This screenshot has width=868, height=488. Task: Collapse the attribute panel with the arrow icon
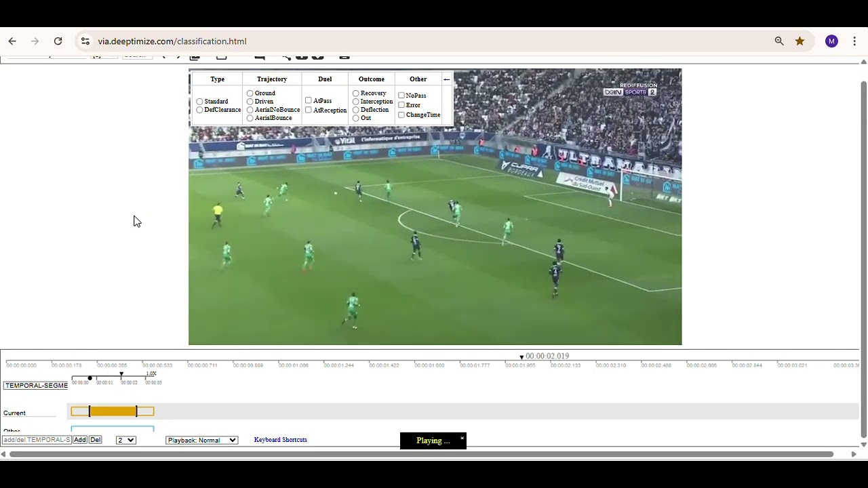(x=446, y=79)
